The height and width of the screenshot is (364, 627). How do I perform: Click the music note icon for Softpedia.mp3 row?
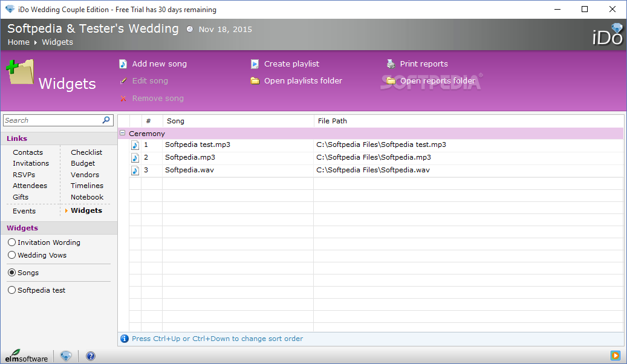point(135,158)
